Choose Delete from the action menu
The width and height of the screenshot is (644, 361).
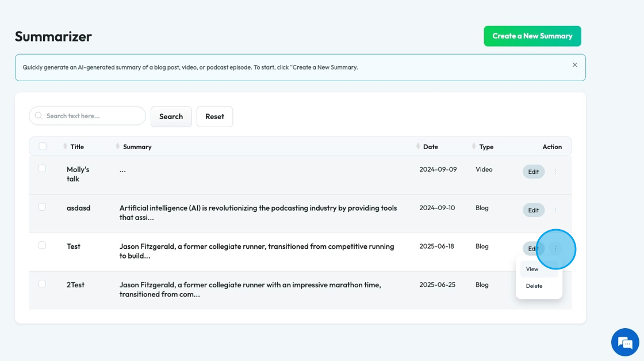coord(534,286)
